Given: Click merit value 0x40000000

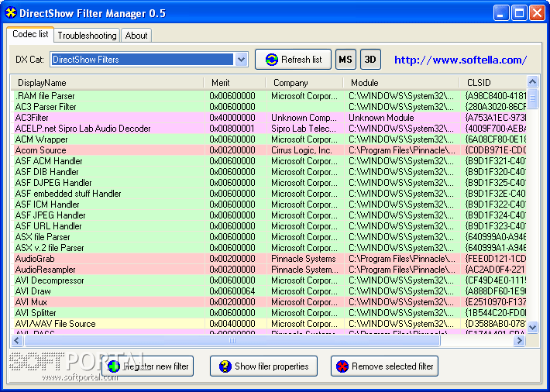Looking at the screenshot, I should point(232,118).
